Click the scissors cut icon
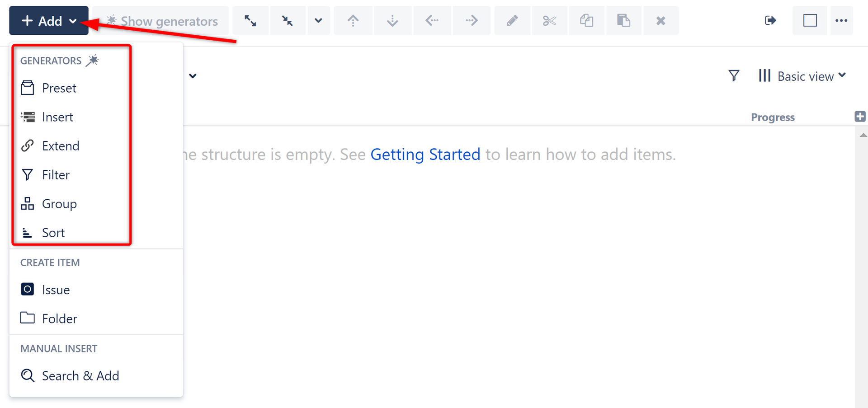 (549, 21)
